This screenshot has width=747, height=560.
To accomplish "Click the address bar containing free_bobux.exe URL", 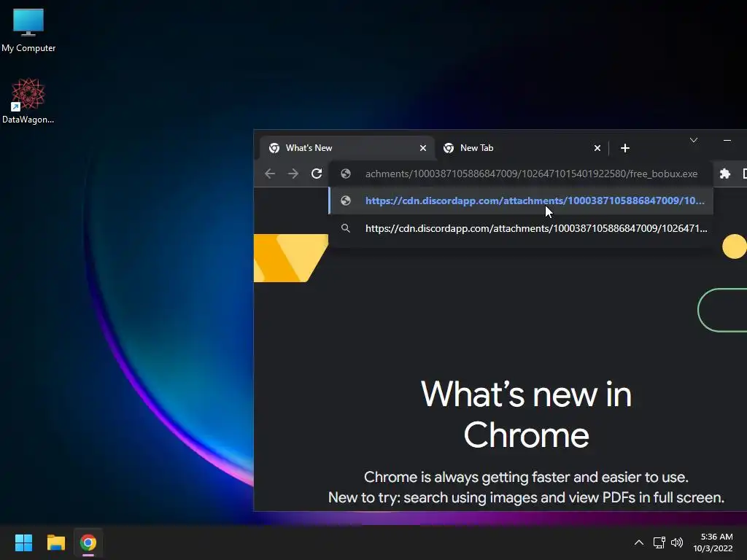I will (521, 174).
